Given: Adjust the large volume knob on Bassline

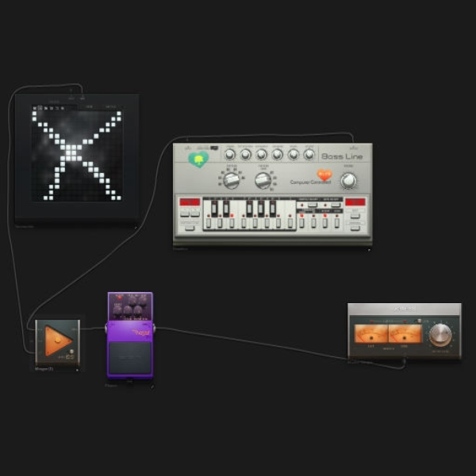Looking at the screenshot, I should pyautogui.click(x=348, y=181).
